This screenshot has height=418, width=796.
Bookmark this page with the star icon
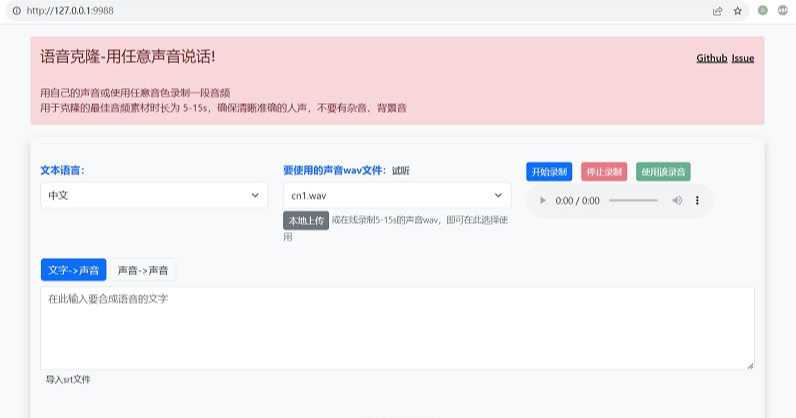tap(738, 11)
